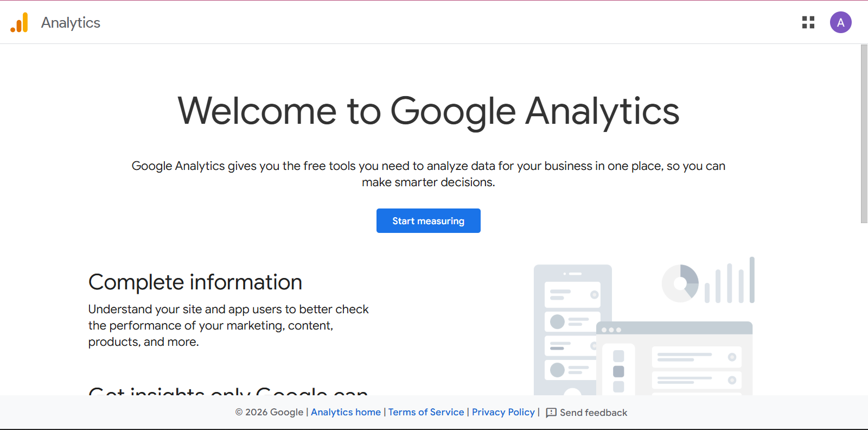Open the Terms of Service link
Viewport: 868px width, 430px height.
[x=426, y=412]
